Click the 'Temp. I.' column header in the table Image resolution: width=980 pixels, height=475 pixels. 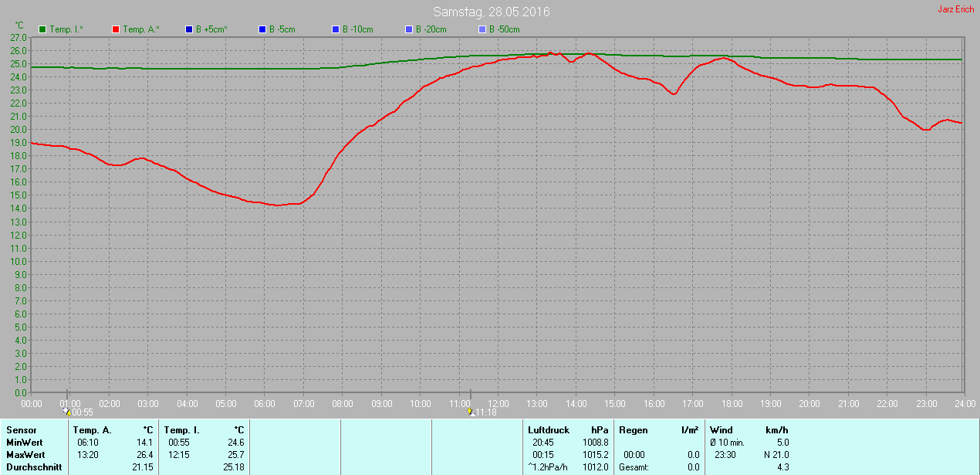[x=181, y=430]
